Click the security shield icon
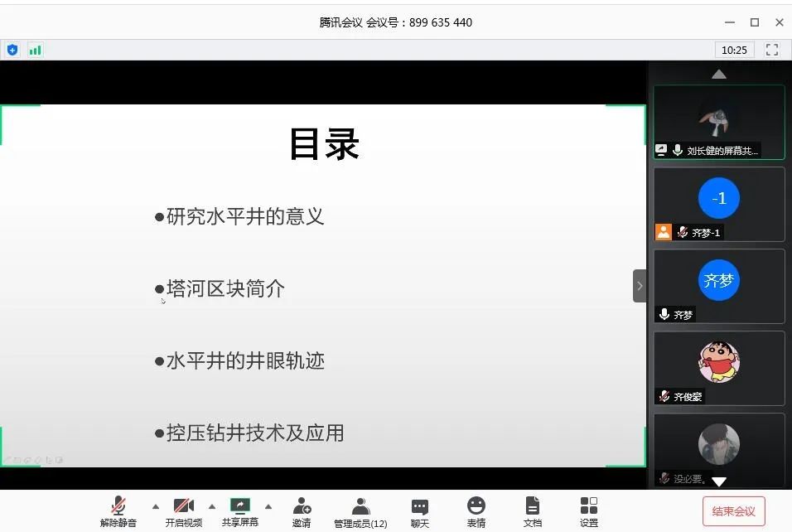Screen dimensions: 792x532 pyautogui.click(x=12, y=50)
